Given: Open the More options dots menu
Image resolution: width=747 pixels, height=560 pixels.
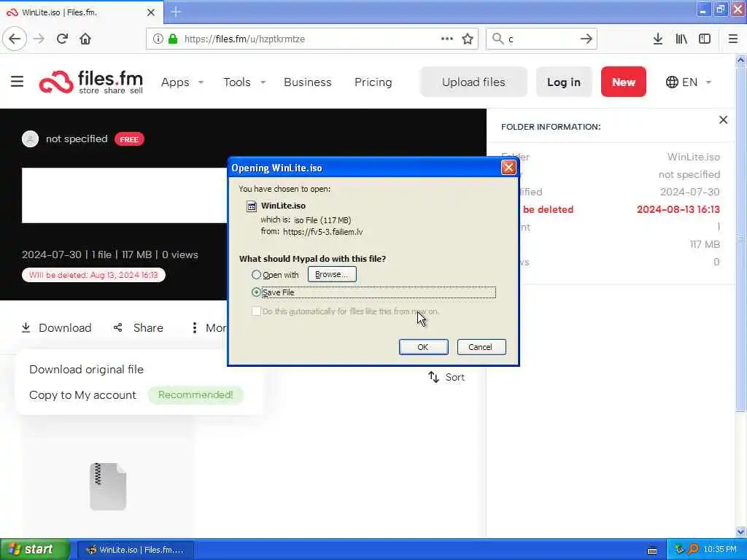Looking at the screenshot, I should click(194, 327).
